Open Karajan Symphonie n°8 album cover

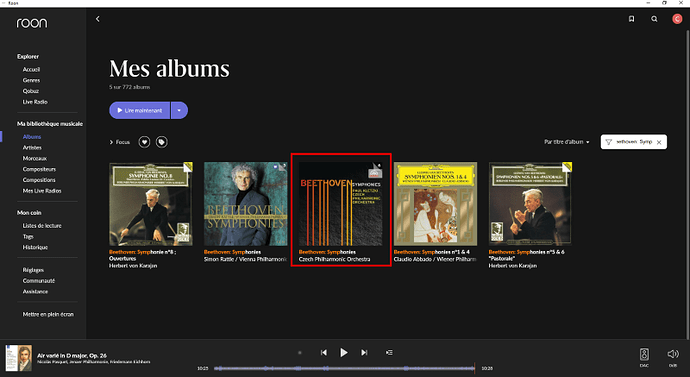151,204
